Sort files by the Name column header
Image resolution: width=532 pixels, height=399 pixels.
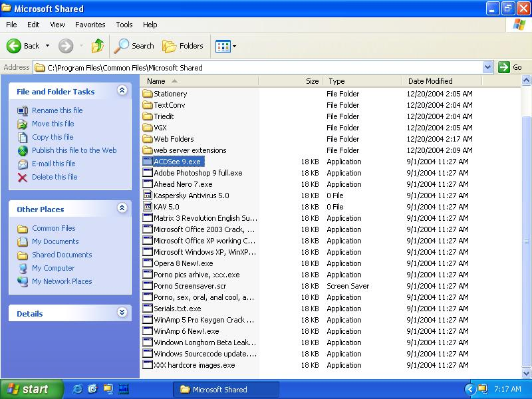tap(200, 81)
